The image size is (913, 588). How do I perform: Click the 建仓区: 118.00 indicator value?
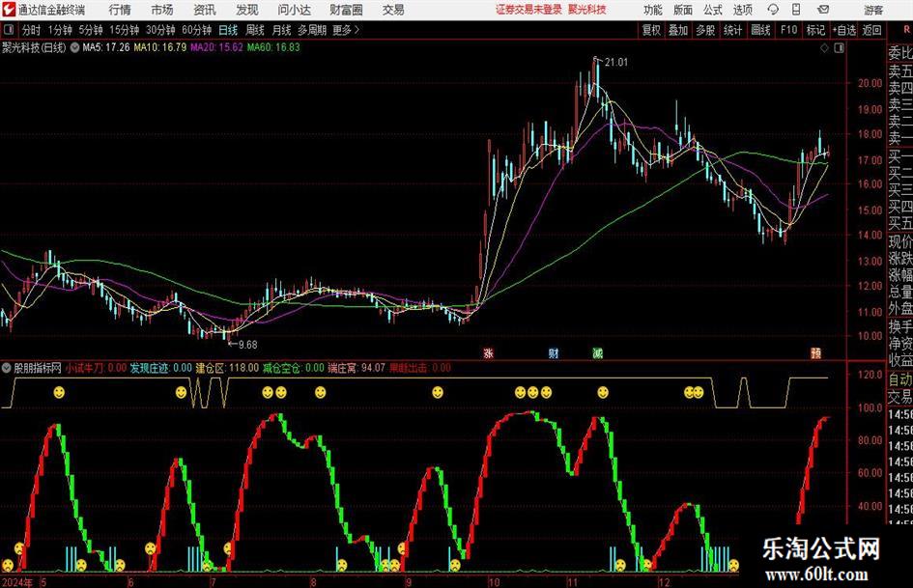click(227, 368)
